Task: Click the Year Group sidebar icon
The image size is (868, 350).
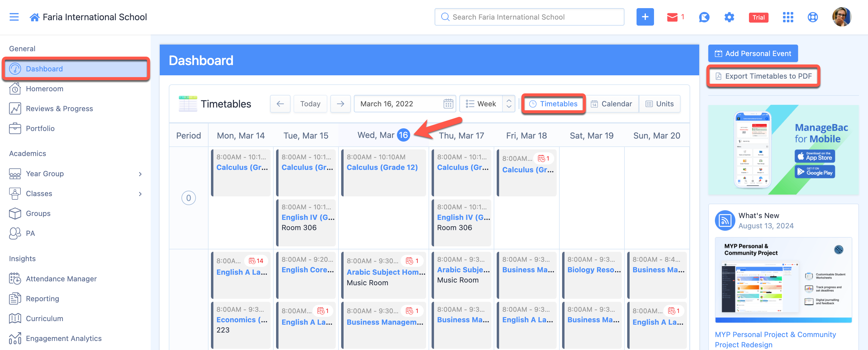Action: click(15, 174)
